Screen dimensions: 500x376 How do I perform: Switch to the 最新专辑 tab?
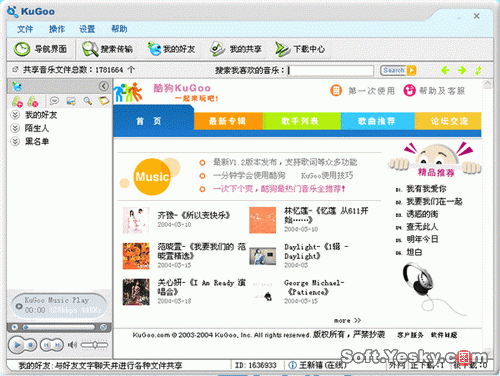(x=228, y=121)
